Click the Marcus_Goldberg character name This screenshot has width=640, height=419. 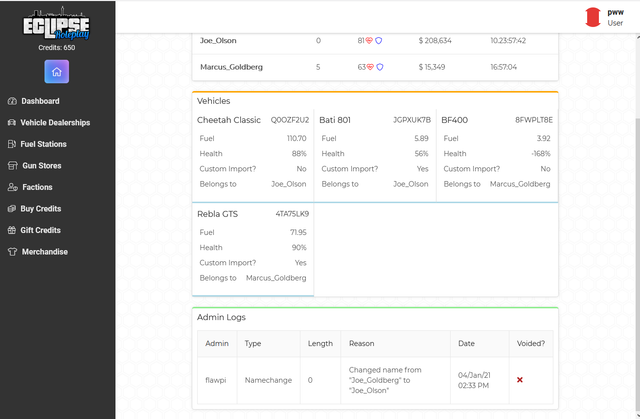click(231, 67)
